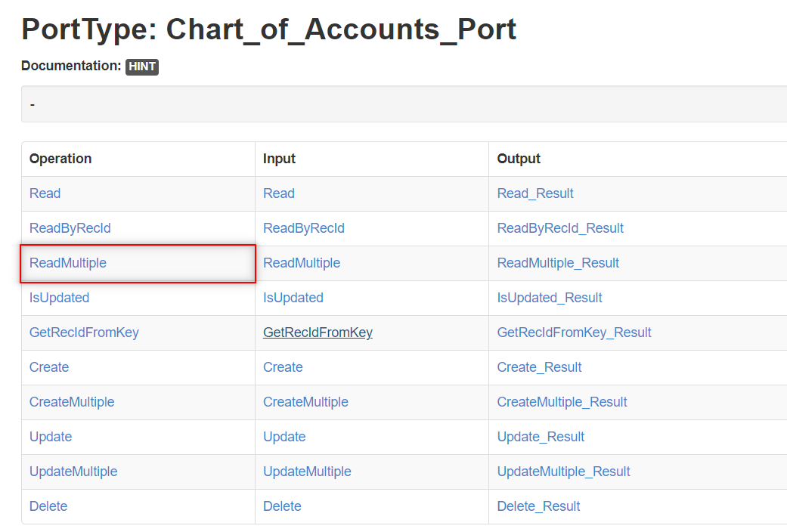Click ReadByRecId_Result output link
The height and width of the screenshot is (532, 787).
click(560, 228)
